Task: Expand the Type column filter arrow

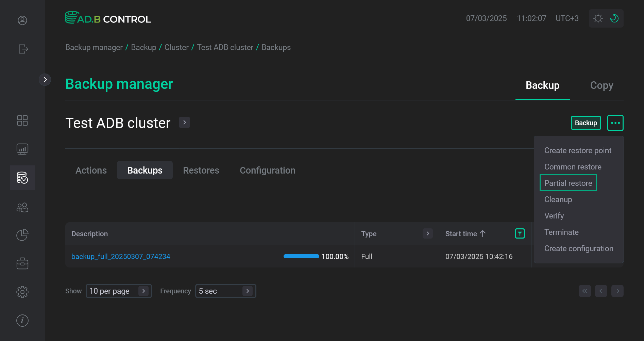Action: [x=428, y=233]
